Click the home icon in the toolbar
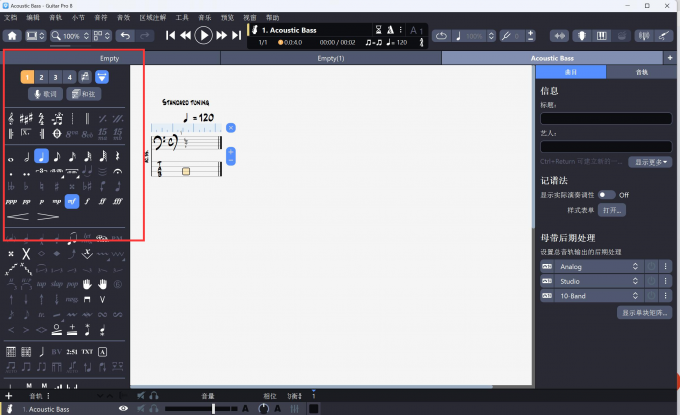Screen dimensions: 680x415 click(x=12, y=36)
